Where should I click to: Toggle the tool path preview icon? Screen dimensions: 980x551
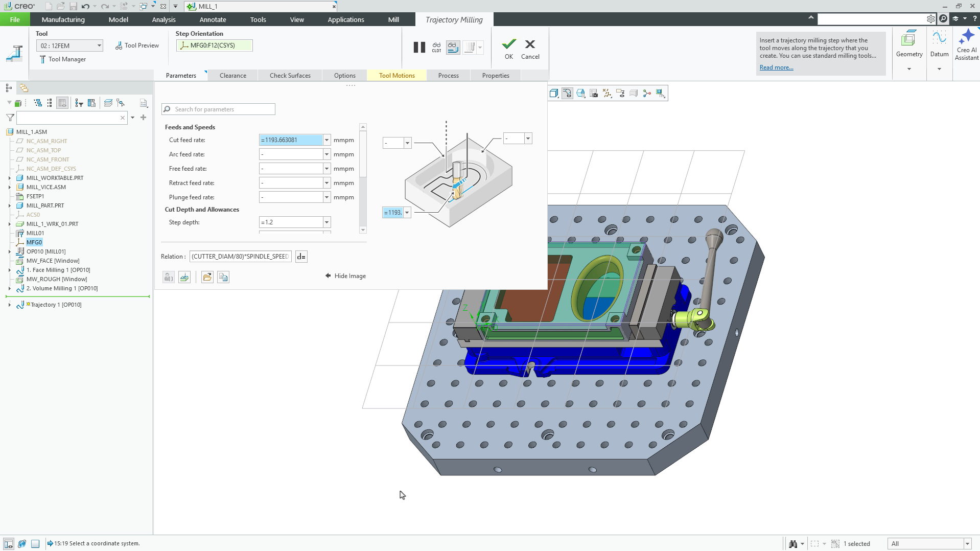pyautogui.click(x=453, y=48)
